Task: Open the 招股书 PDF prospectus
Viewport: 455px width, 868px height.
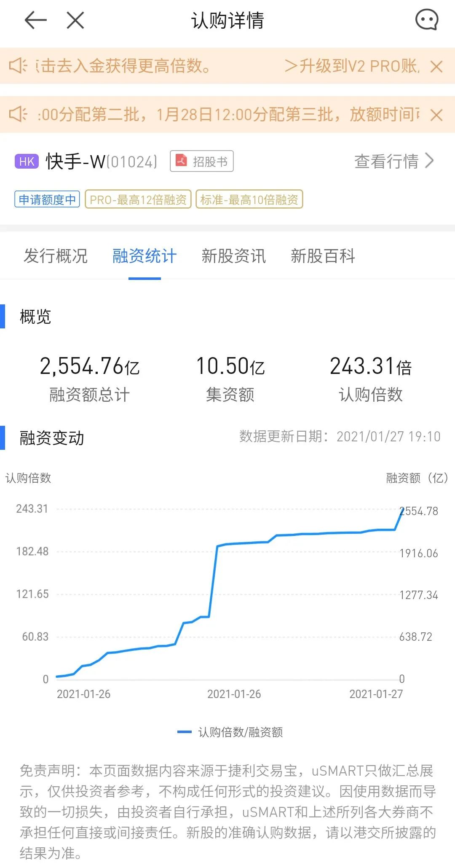Action: coord(202,161)
